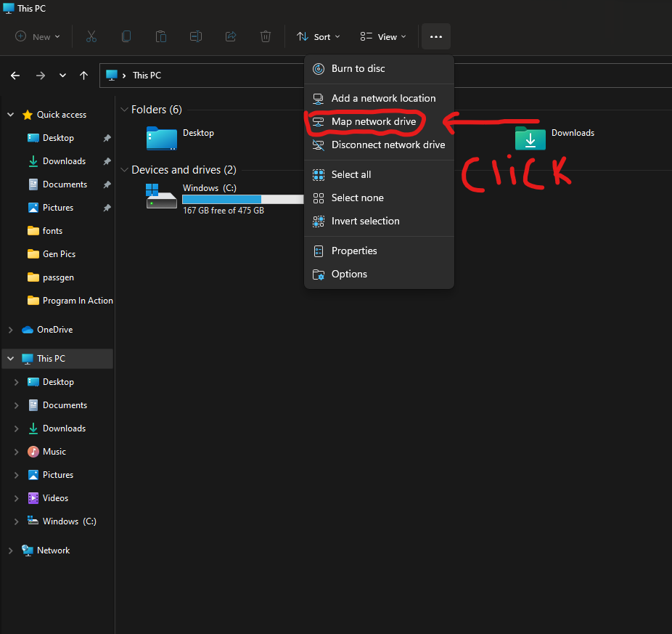Screen dimensions: 672x634
Task: Collapse the Quick access tree node
Action: coord(11,115)
